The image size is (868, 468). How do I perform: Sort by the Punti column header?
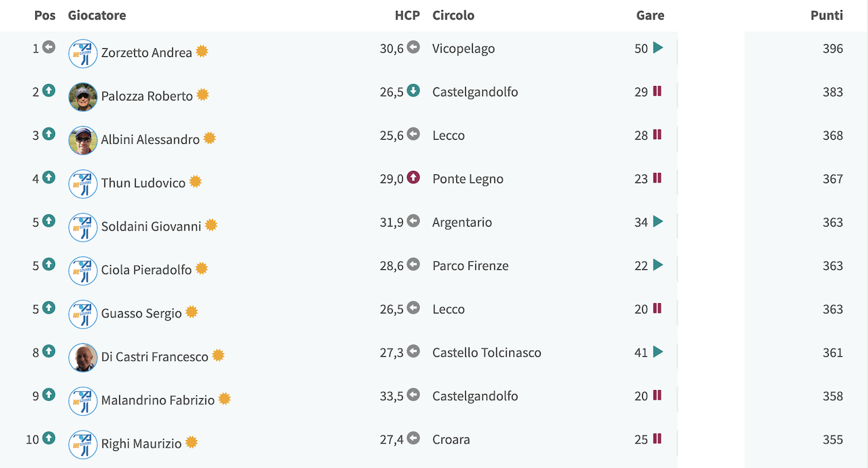click(x=827, y=15)
